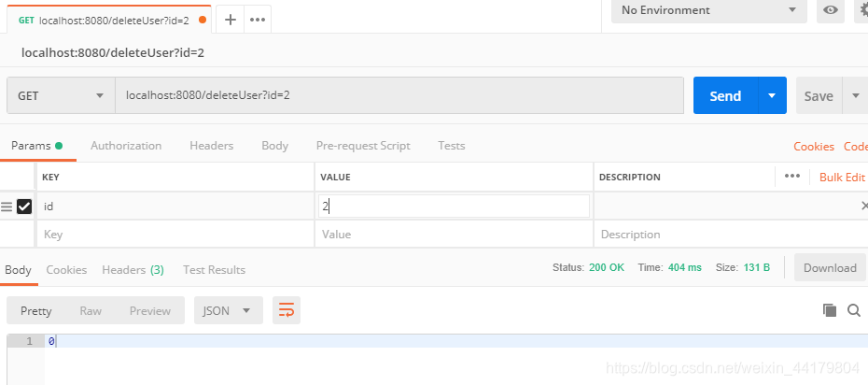
Task: Open a new request tab with plus icon
Action: 231,20
